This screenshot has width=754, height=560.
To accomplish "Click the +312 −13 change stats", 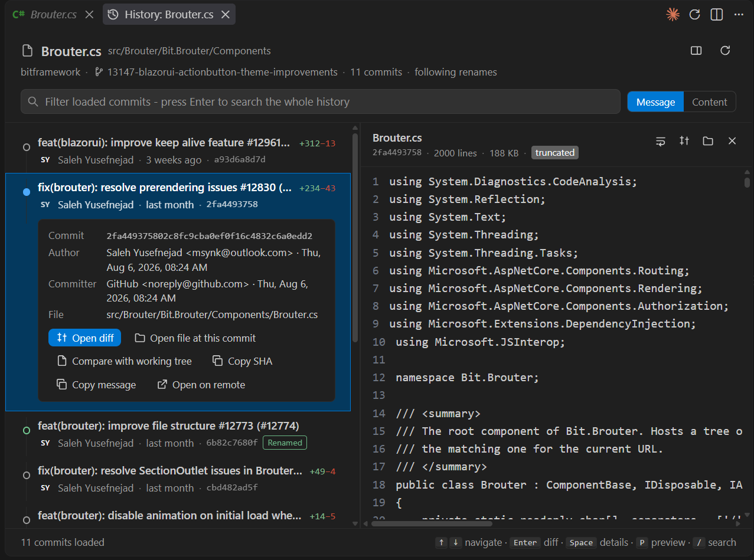I will coord(318,143).
